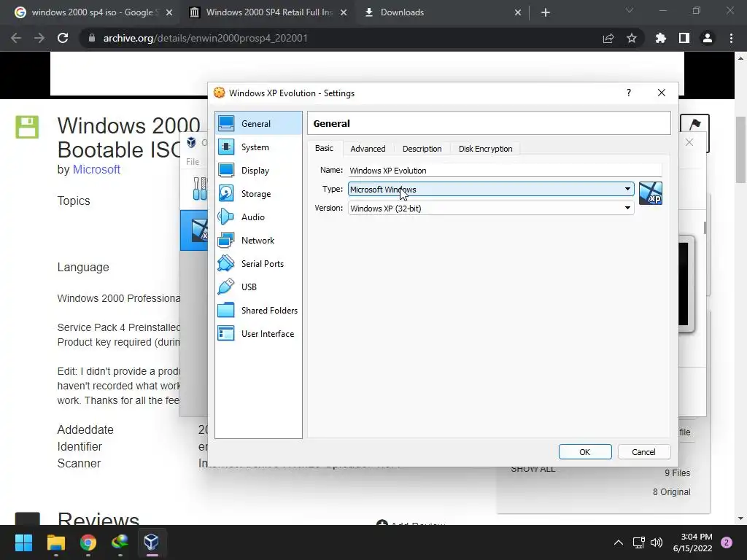The image size is (747, 560).
Task: Open the volume control in system tray
Action: 657,542
